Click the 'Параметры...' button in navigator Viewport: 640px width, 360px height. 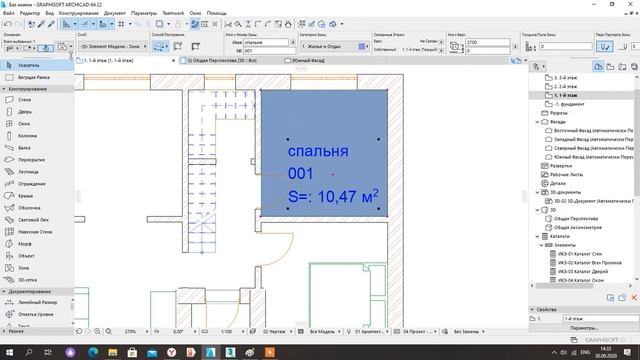click(x=584, y=328)
